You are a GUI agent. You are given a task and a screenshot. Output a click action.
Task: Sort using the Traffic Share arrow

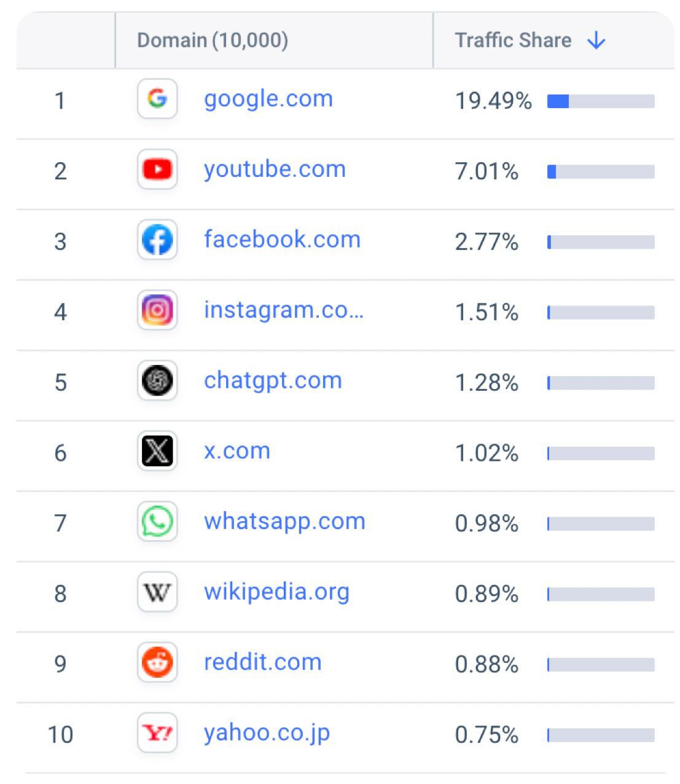coord(596,41)
